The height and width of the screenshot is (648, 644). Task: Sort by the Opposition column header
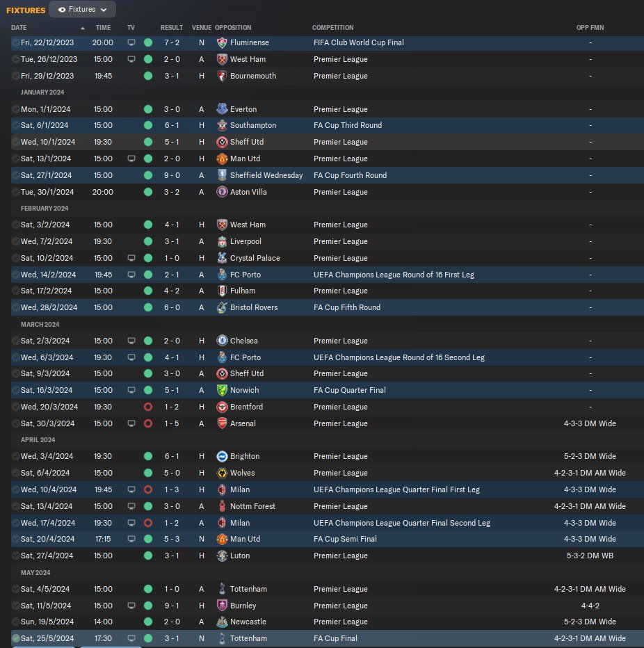click(x=233, y=28)
